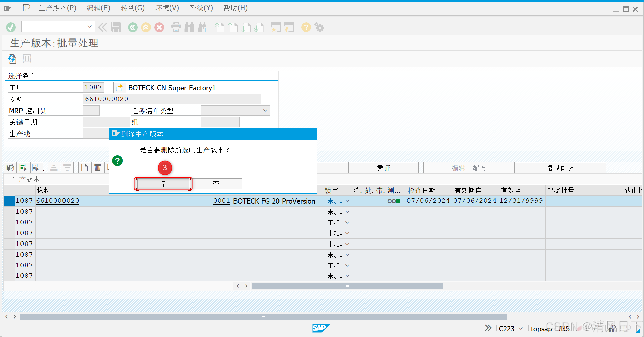The height and width of the screenshot is (337, 644).
Task: Click the test status traffic light icon
Action: pyautogui.click(x=394, y=201)
